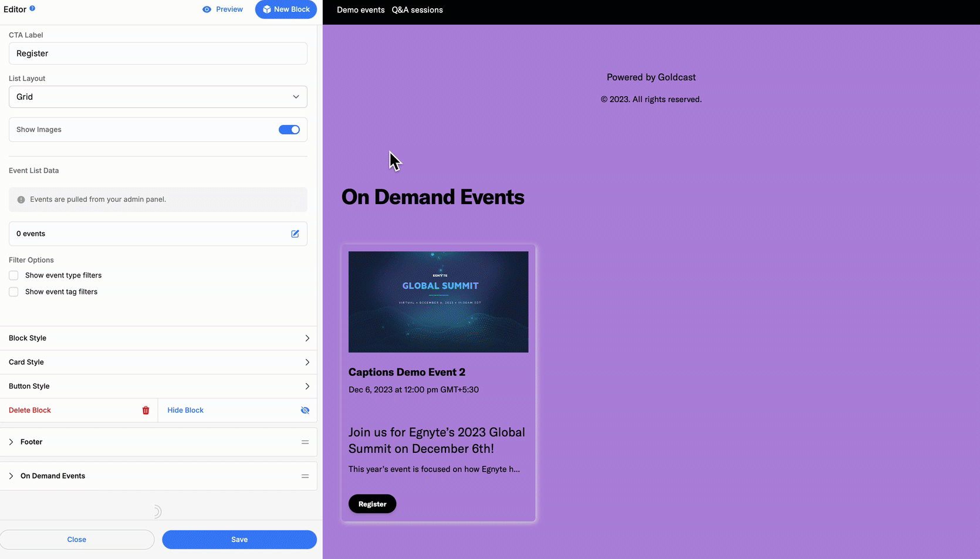Save the editor changes
980x559 pixels.
click(x=239, y=539)
